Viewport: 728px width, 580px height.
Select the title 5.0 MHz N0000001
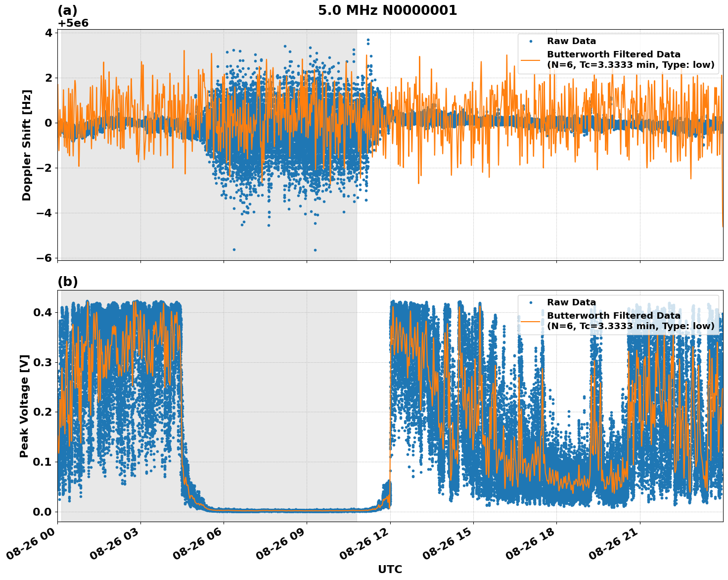coord(388,9)
